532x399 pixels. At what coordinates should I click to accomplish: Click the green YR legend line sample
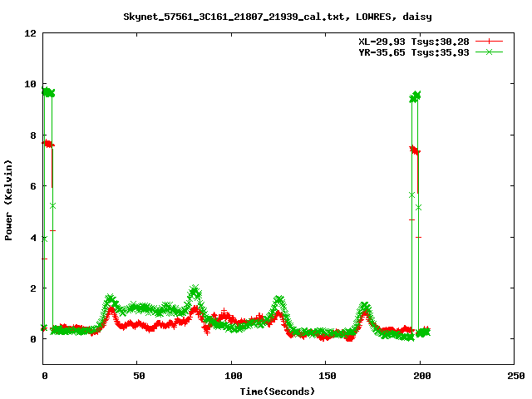pyautogui.click(x=489, y=52)
